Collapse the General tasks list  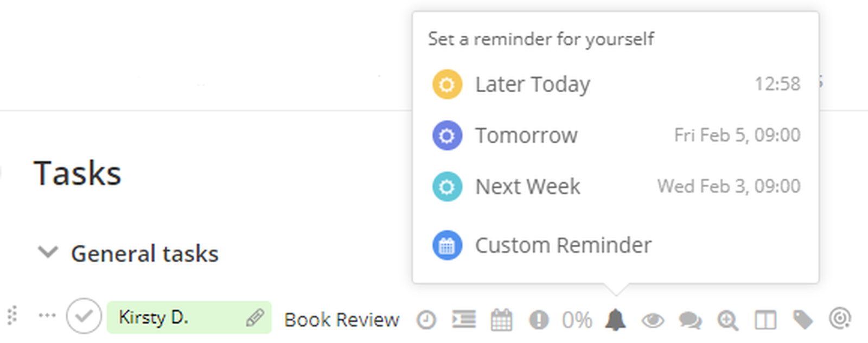[48, 252]
